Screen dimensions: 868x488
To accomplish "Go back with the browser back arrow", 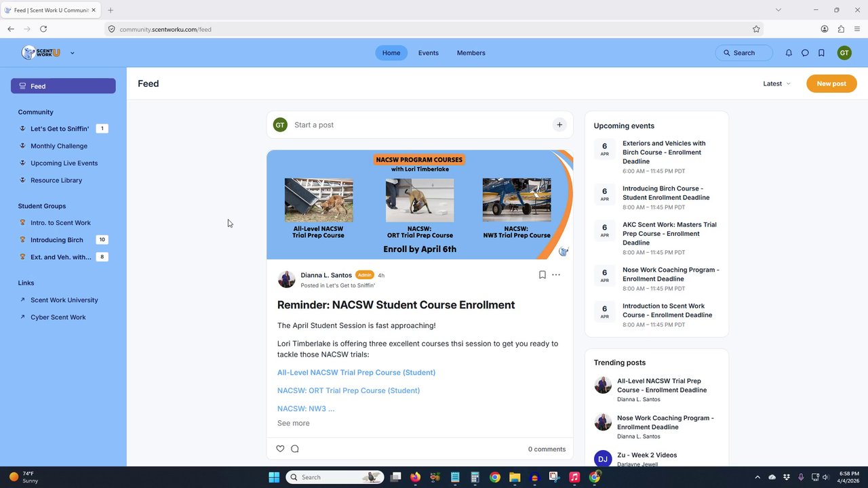I will point(11,29).
